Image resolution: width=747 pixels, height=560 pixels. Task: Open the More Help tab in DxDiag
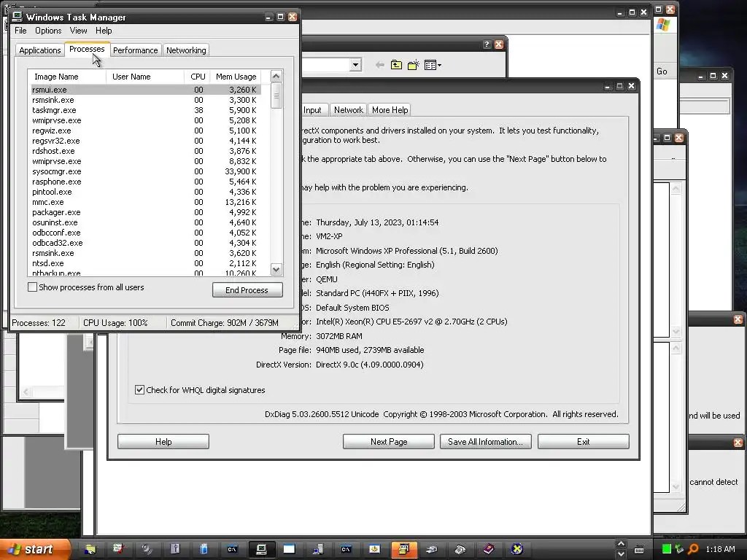(x=390, y=110)
